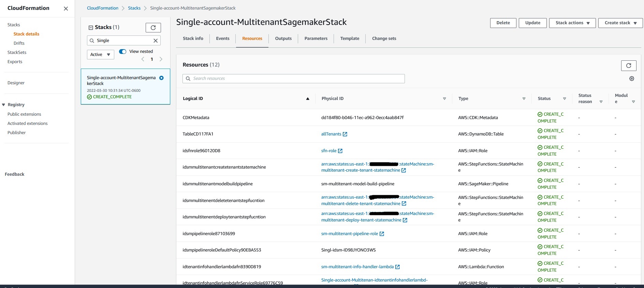Viewport: 644px width, 288px height.
Task: Click the Search resources input field
Action: (x=294, y=78)
